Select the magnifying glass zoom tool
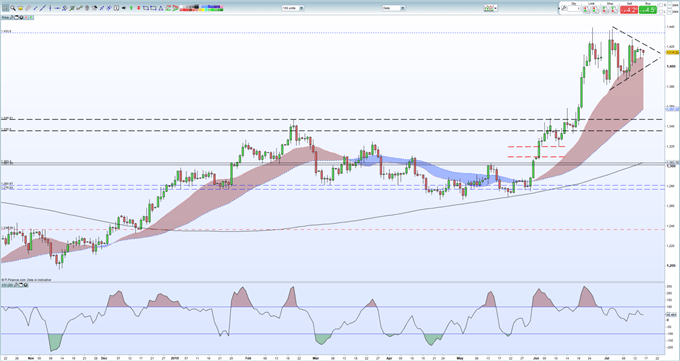680x361 pixels. 13,8
